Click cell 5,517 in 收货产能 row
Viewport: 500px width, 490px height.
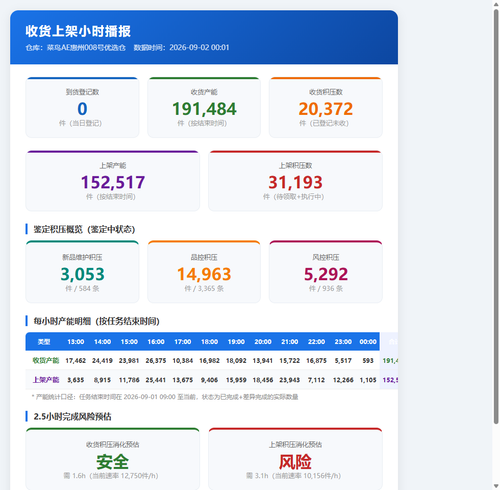tap(343, 361)
